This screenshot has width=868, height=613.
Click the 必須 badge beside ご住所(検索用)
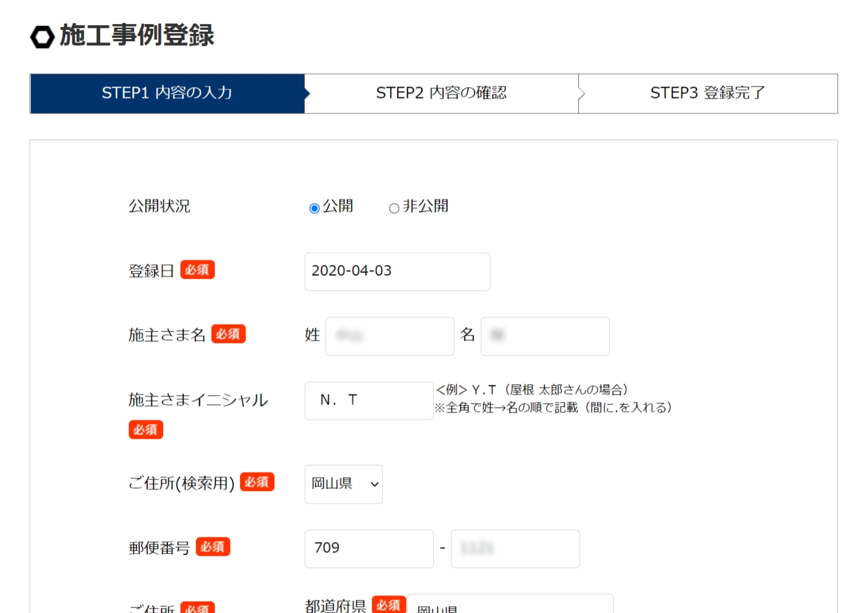coord(257,482)
